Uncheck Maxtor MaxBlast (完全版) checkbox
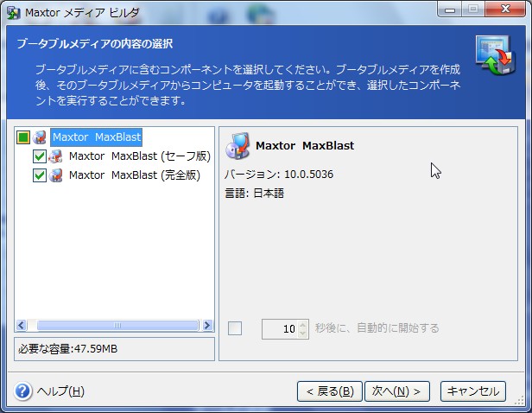The width and height of the screenshot is (532, 413). pyautogui.click(x=40, y=175)
